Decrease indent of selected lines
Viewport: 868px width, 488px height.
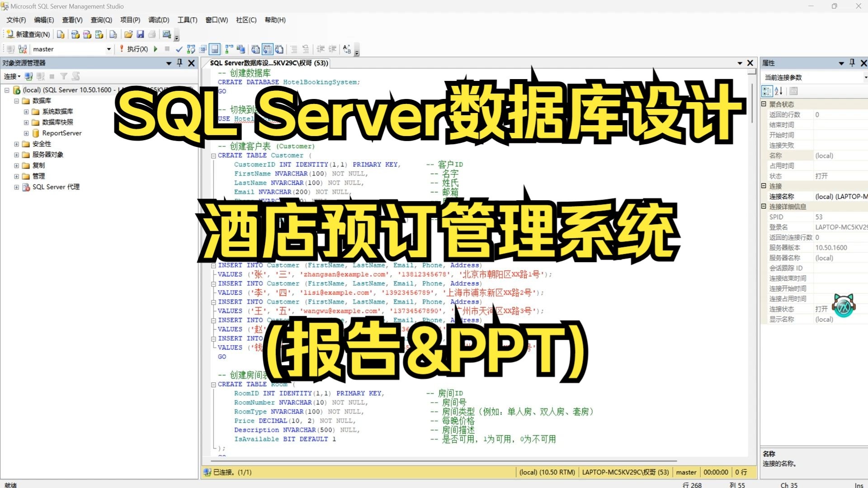321,49
